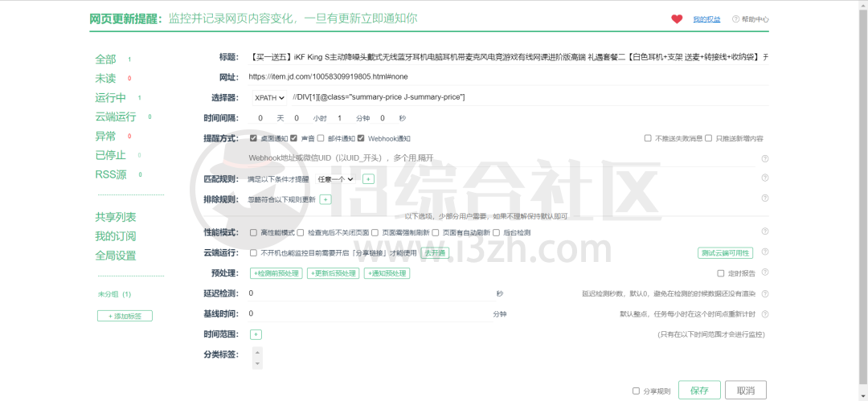868x401 pixels.
Task: Click the 添加标签 button
Action: [125, 316]
